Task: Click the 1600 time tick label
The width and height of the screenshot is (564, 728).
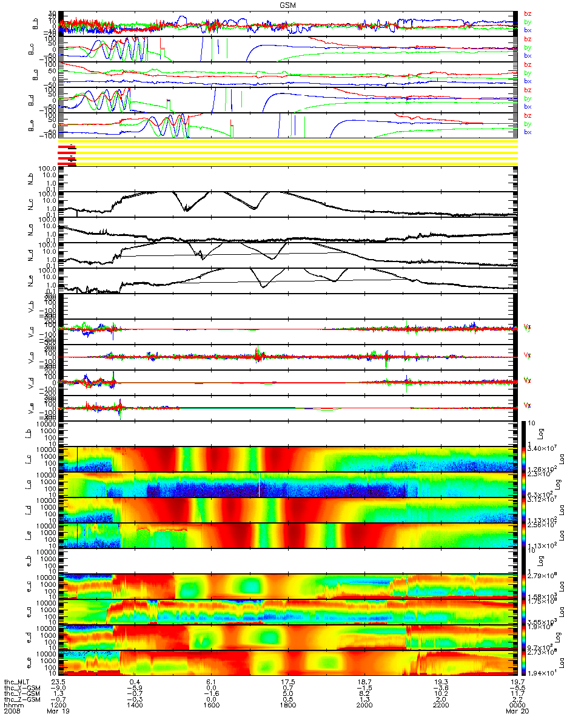Action: 211,706
